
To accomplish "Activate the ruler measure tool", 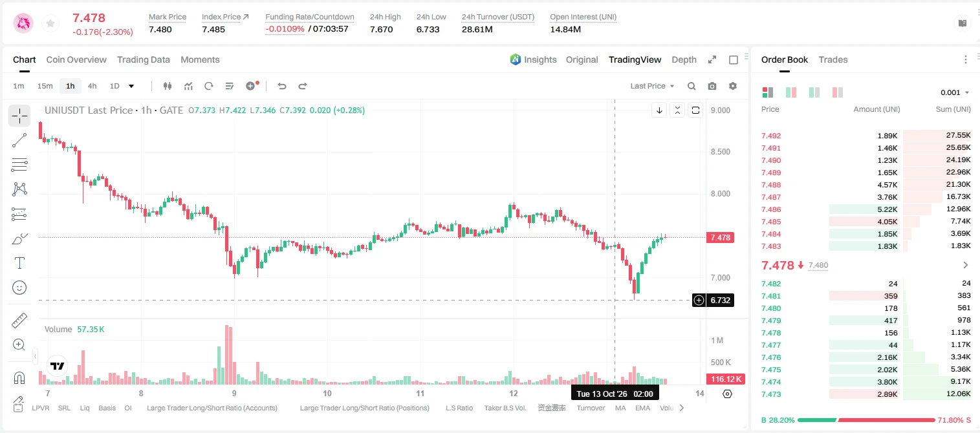I will click(x=19, y=321).
